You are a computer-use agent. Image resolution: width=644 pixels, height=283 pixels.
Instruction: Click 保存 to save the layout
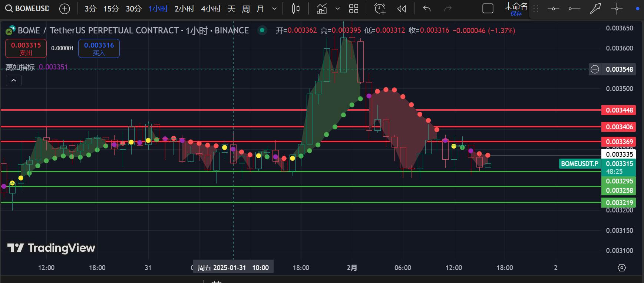(516, 14)
